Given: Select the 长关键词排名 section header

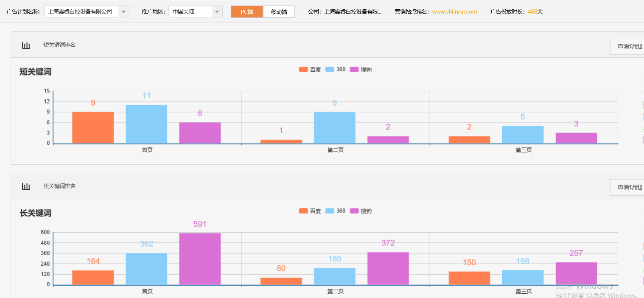Looking at the screenshot, I should [x=59, y=186].
